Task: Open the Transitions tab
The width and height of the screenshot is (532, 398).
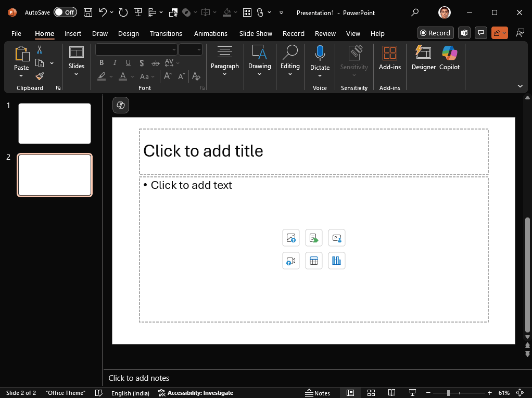Action: pos(166,33)
